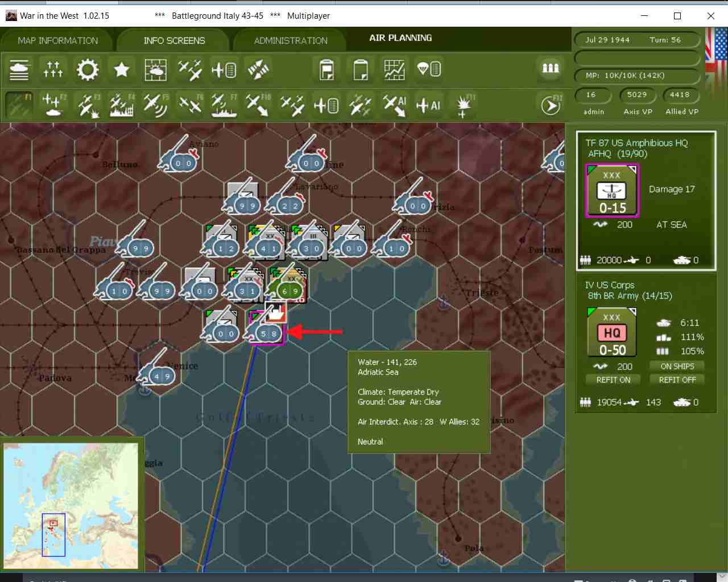Click the Pola port anchor icon
Image resolution: width=728 pixels, height=582 pixels.
pos(444,558)
